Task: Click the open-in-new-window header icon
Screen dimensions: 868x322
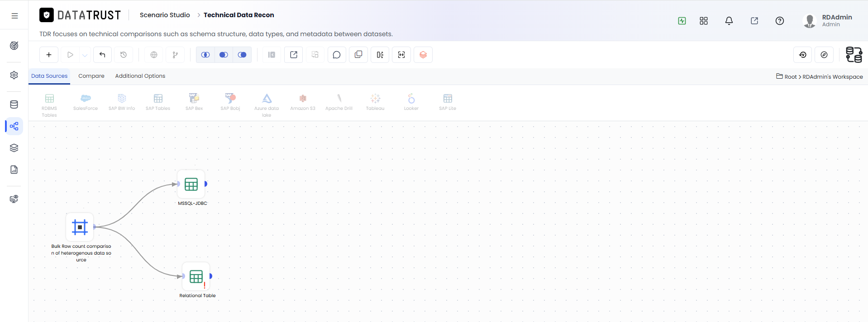Action: coord(754,21)
